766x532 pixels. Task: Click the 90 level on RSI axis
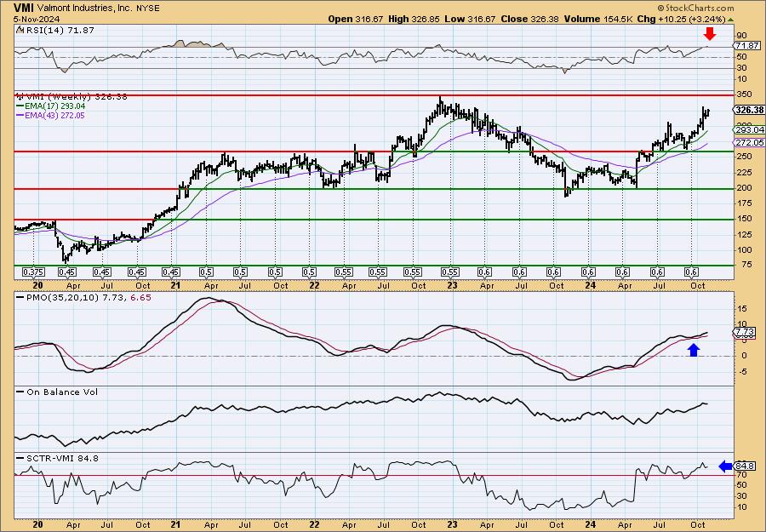(741, 36)
